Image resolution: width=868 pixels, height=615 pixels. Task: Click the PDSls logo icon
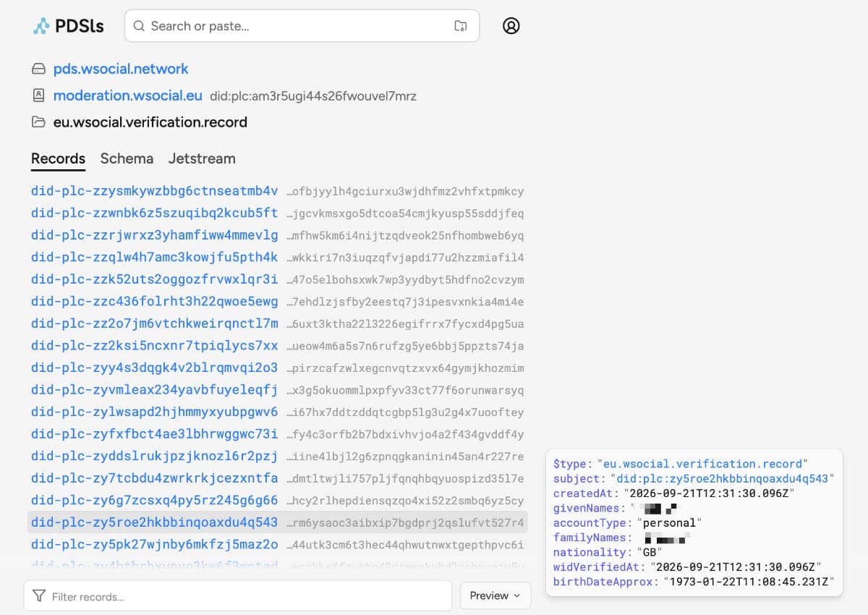tap(41, 26)
